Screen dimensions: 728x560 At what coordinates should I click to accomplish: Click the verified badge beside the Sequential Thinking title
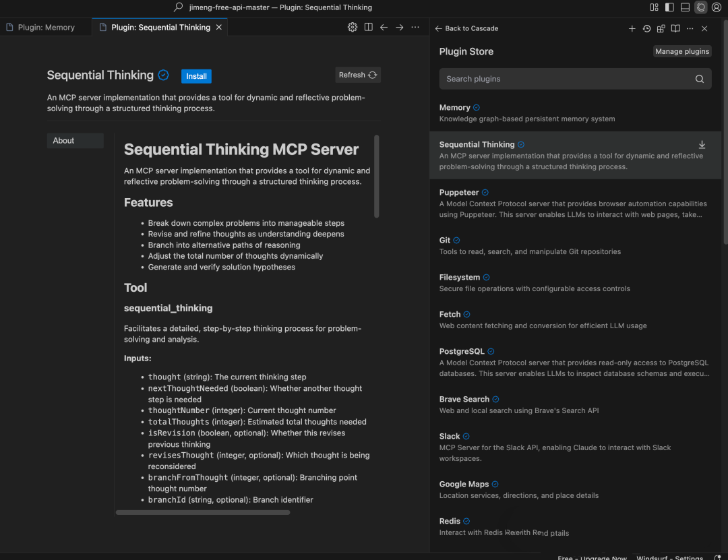(163, 75)
